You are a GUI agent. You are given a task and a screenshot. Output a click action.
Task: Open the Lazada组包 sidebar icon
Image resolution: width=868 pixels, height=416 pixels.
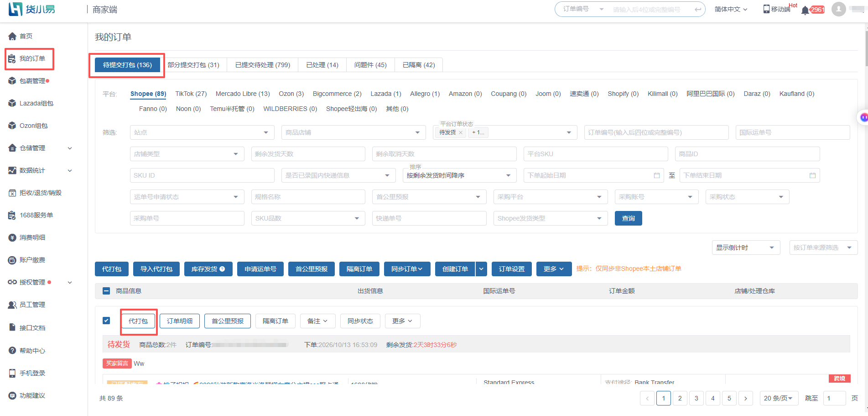click(12, 103)
